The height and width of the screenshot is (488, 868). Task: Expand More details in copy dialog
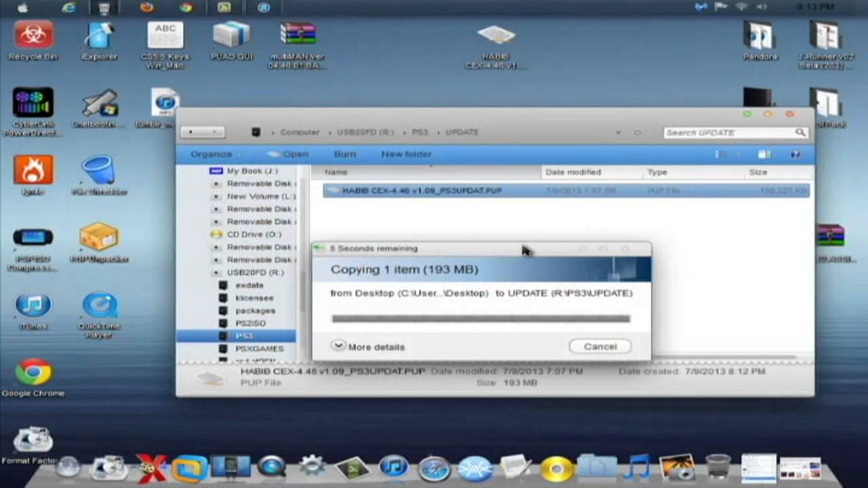coord(368,346)
